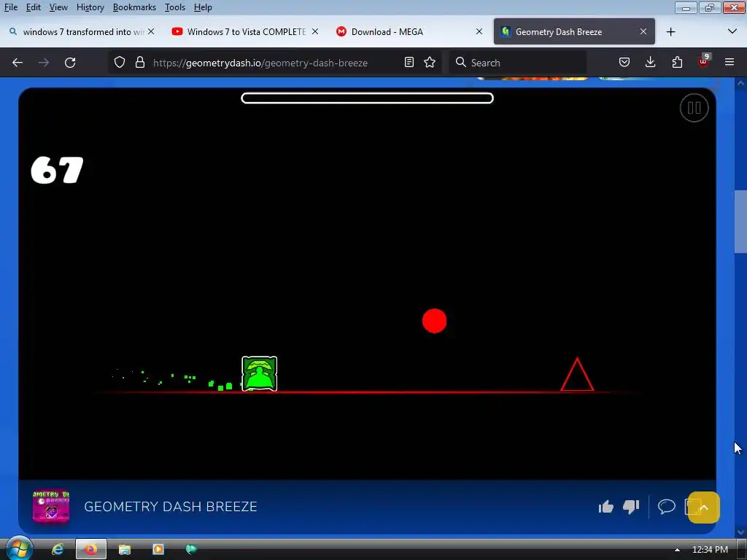Screen dimensions: 747x560
Task: Click the Firefox Search box
Action: coord(518,63)
